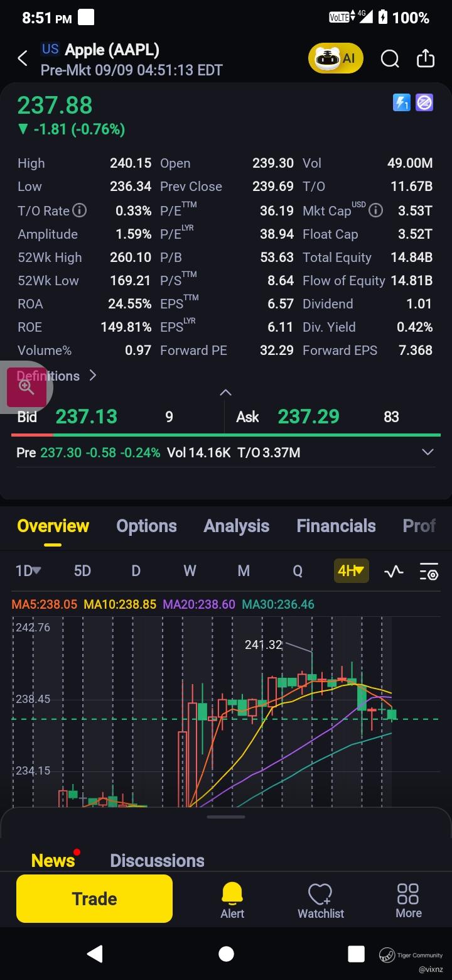Image resolution: width=452 pixels, height=980 pixels.
Task: Tap Android home circle button
Action: pyautogui.click(x=226, y=954)
